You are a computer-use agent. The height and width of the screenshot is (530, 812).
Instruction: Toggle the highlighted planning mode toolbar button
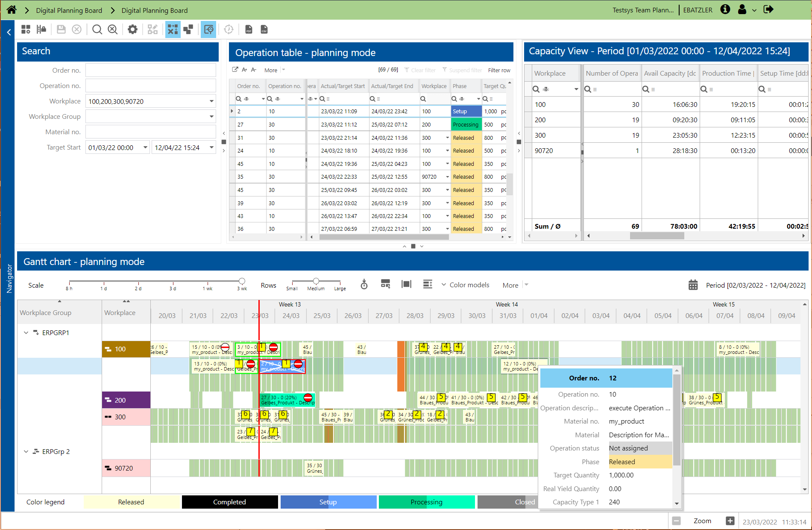[x=173, y=29]
